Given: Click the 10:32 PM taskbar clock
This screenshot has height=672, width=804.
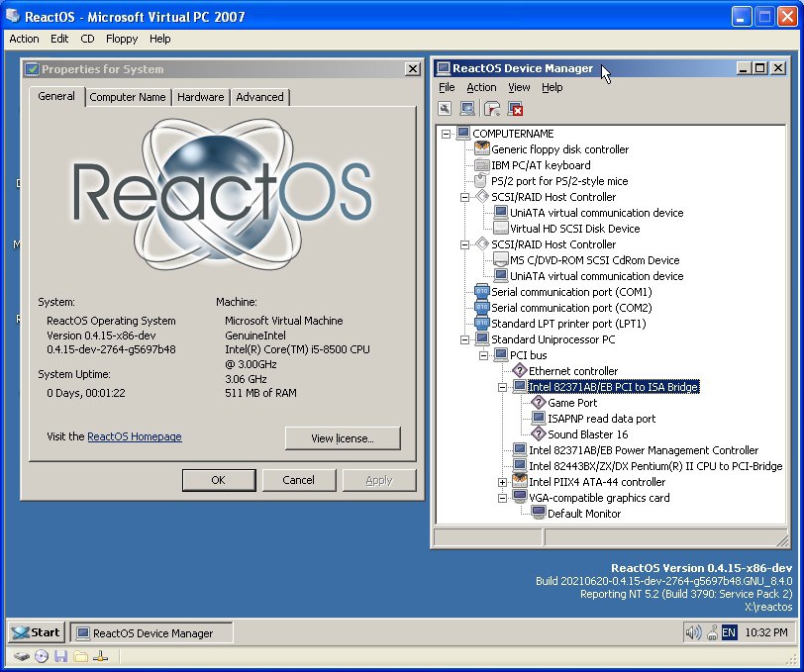Looking at the screenshot, I should [x=766, y=632].
